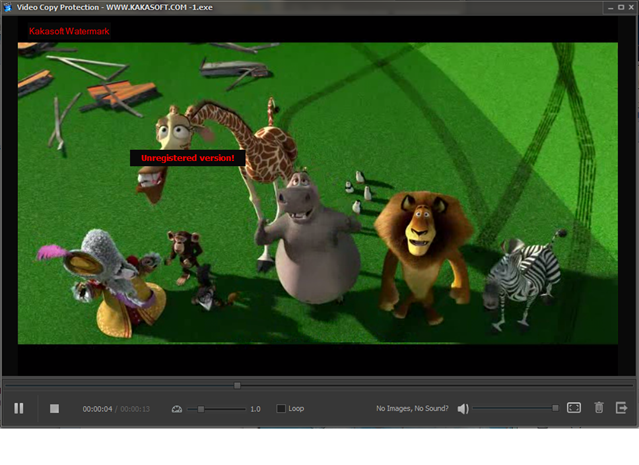This screenshot has width=639, height=465.
Task: Adjust the playback speed slider handle
Action: click(201, 409)
